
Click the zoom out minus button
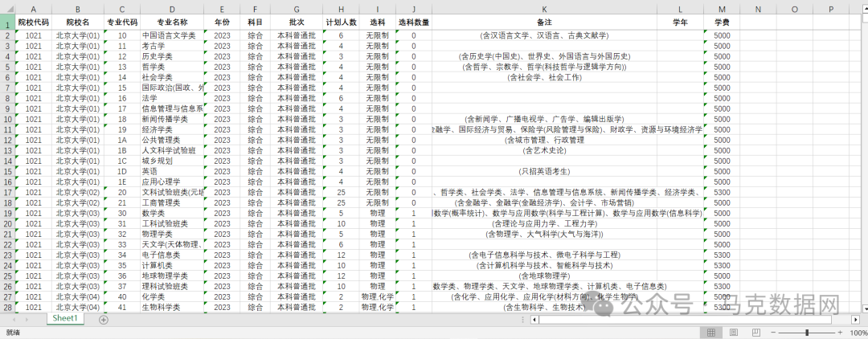pos(772,333)
